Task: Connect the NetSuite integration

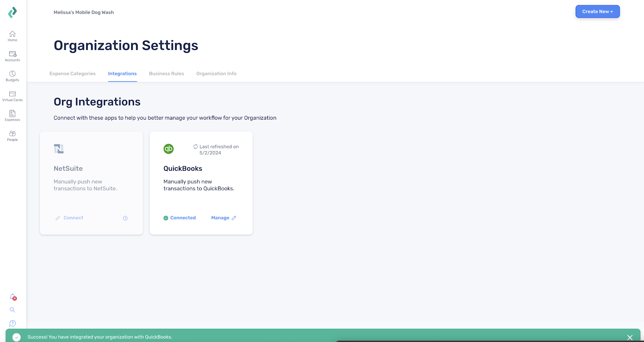Action: click(x=70, y=218)
